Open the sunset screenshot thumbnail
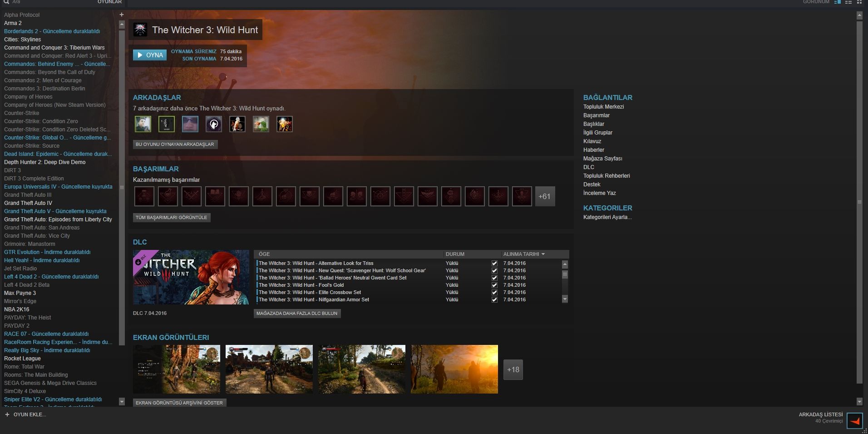 pos(454,369)
